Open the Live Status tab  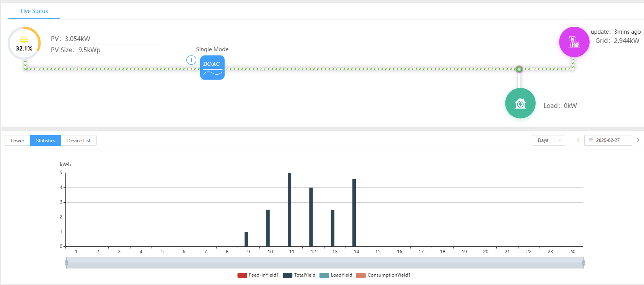(x=34, y=11)
